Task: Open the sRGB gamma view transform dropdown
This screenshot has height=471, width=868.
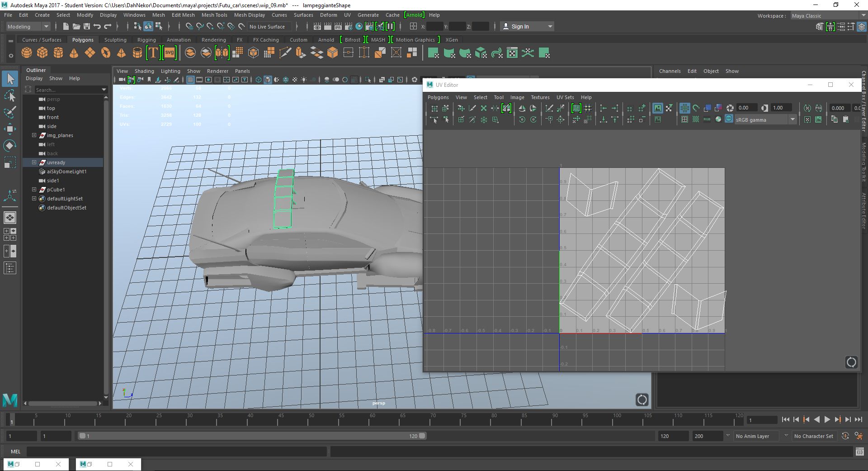Action: 765,120
